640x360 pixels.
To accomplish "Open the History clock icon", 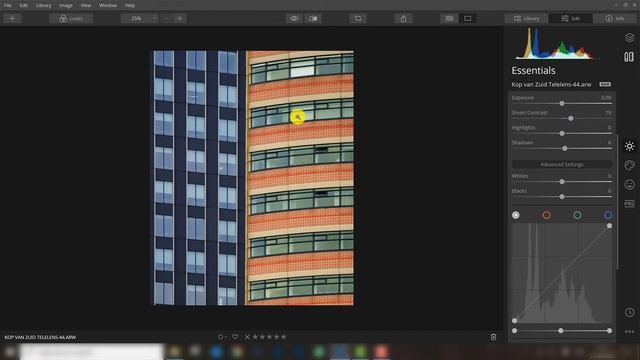I will [629, 312].
